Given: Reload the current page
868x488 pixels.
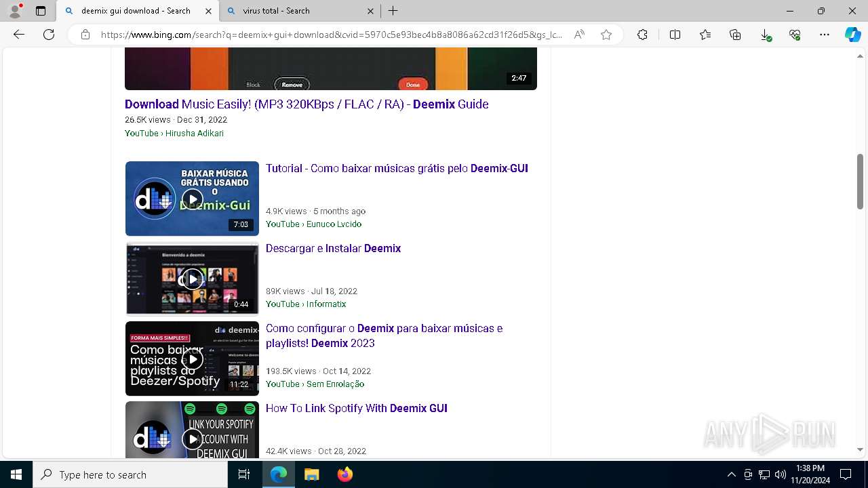Looking at the screenshot, I should [x=49, y=35].
